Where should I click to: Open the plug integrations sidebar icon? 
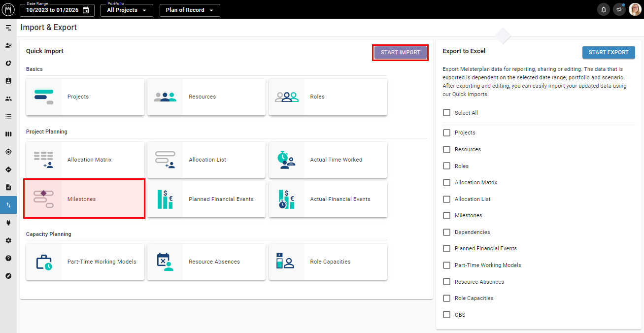click(x=8, y=223)
